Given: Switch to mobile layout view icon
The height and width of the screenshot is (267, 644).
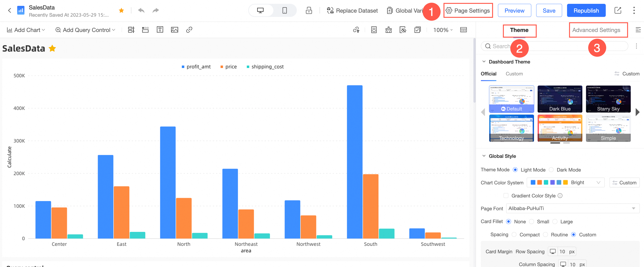Looking at the screenshot, I should click(284, 11).
